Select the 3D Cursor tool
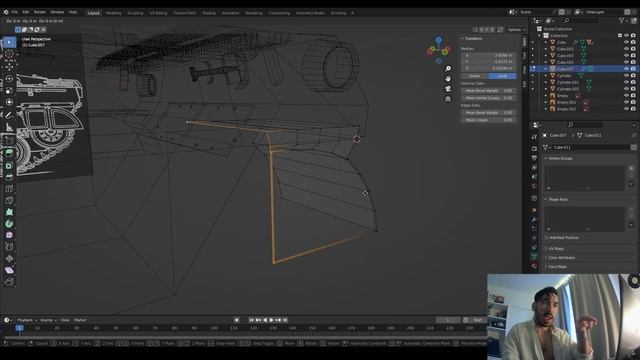This screenshot has width=640, height=360. tap(9, 54)
